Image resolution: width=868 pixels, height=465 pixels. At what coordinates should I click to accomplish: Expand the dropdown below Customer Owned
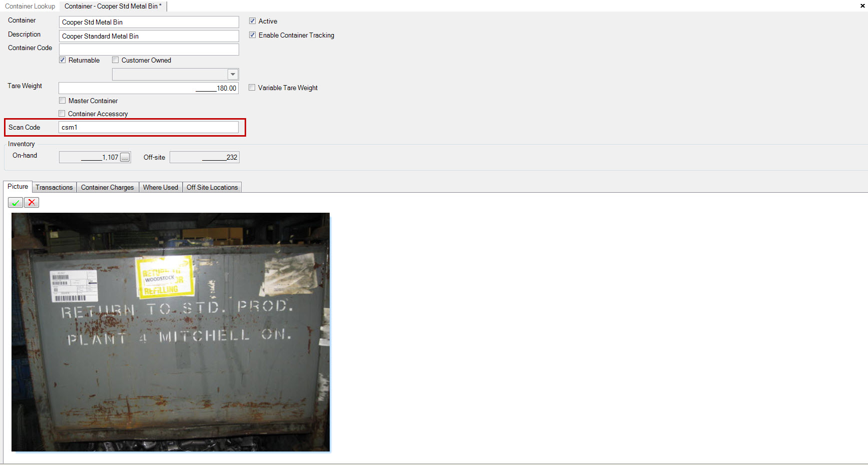click(x=233, y=75)
